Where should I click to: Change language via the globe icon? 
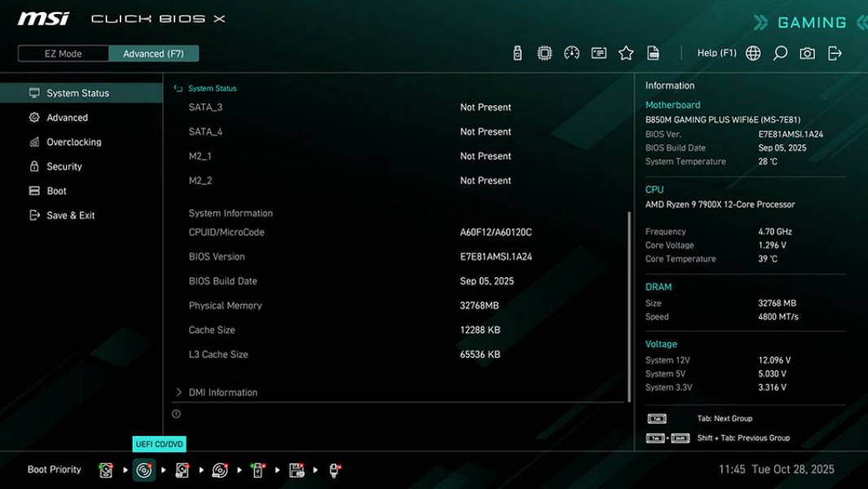(753, 52)
